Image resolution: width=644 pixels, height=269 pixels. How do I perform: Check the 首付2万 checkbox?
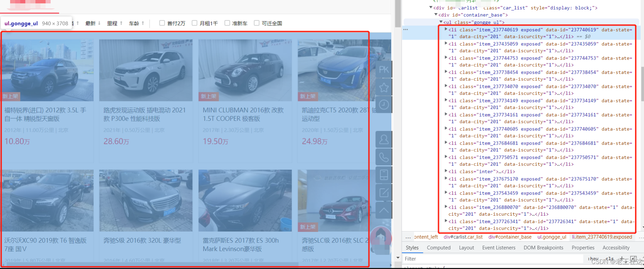(x=162, y=23)
